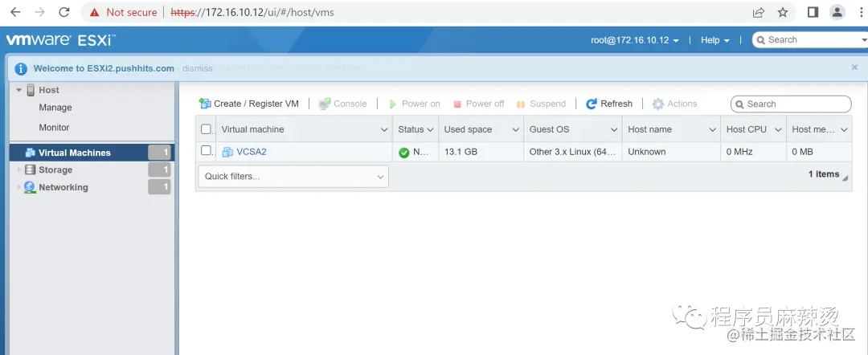Expand the Storage tree node

pos(19,169)
